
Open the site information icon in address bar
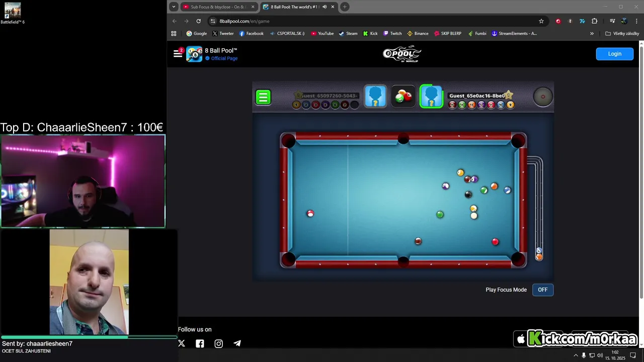213,21
